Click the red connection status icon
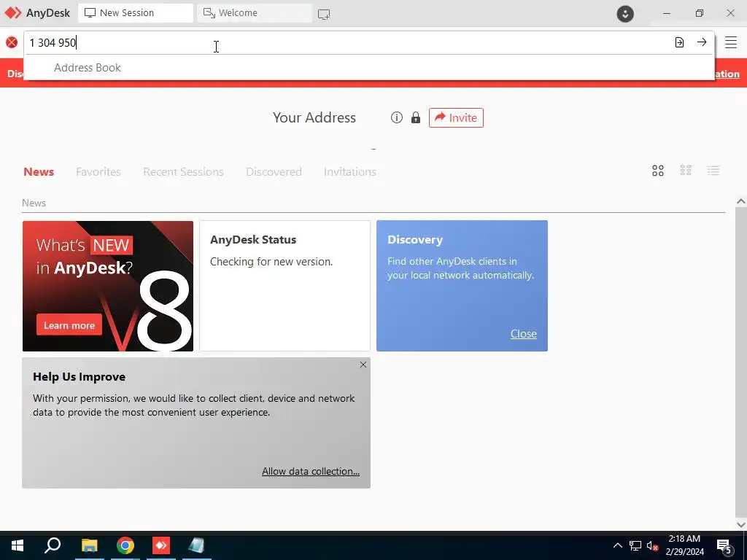 [12, 42]
